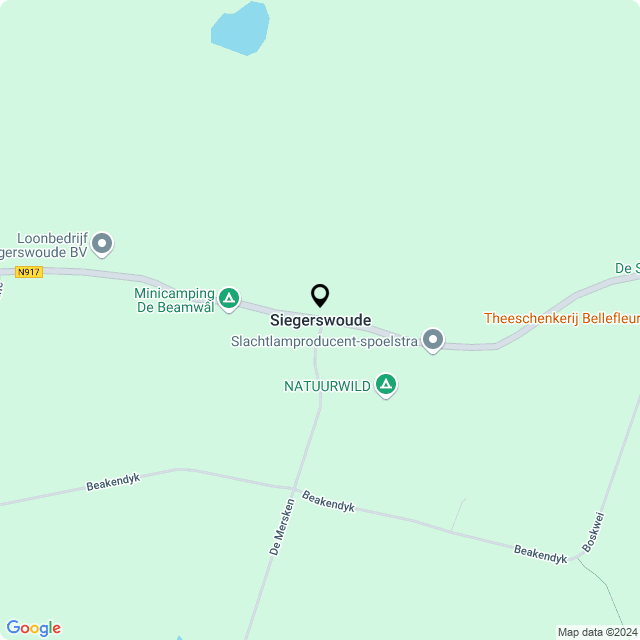Click the rightmost Beakendyk label near Boskwei

tap(540, 554)
